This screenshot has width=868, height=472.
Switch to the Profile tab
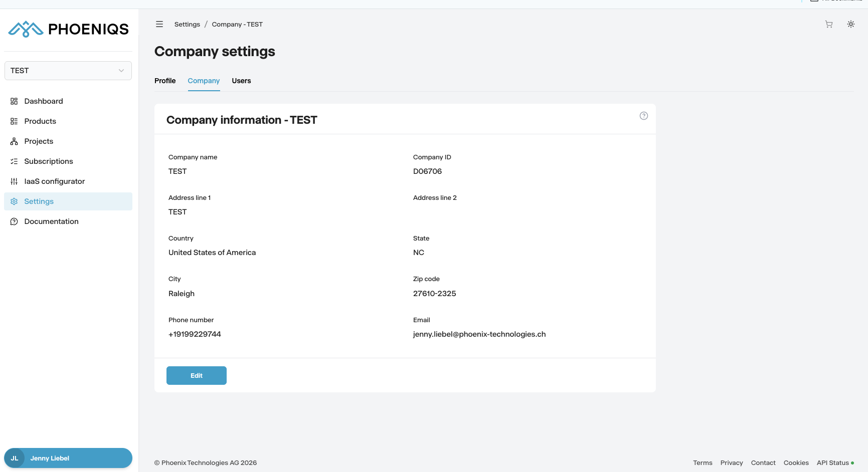tap(165, 81)
